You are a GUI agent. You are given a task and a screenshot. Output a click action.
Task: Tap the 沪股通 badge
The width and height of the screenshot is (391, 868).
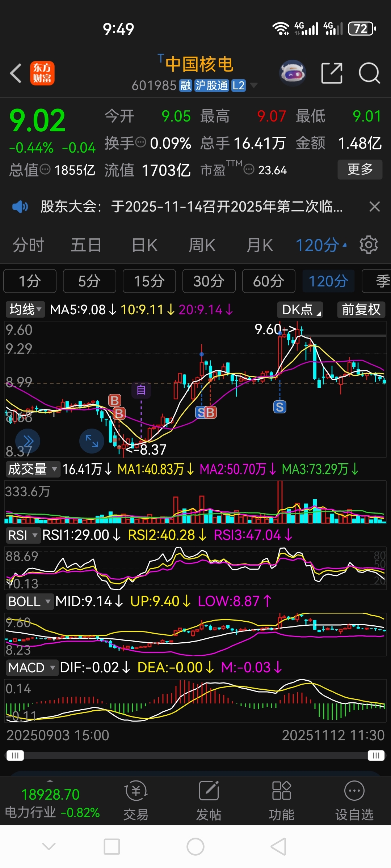click(x=212, y=86)
